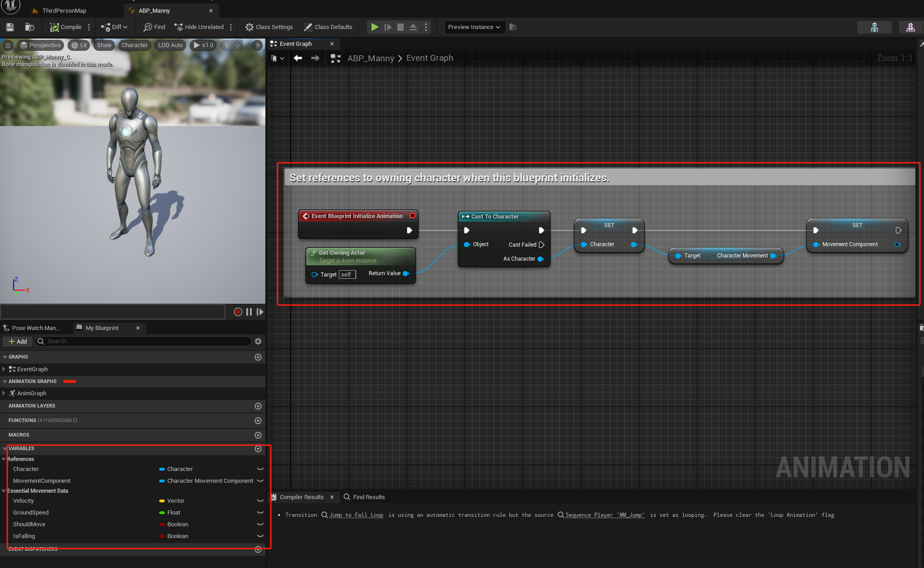Viewport: 924px width, 568px height.
Task: Toggle Hide Unrelated nodes
Action: (x=199, y=27)
